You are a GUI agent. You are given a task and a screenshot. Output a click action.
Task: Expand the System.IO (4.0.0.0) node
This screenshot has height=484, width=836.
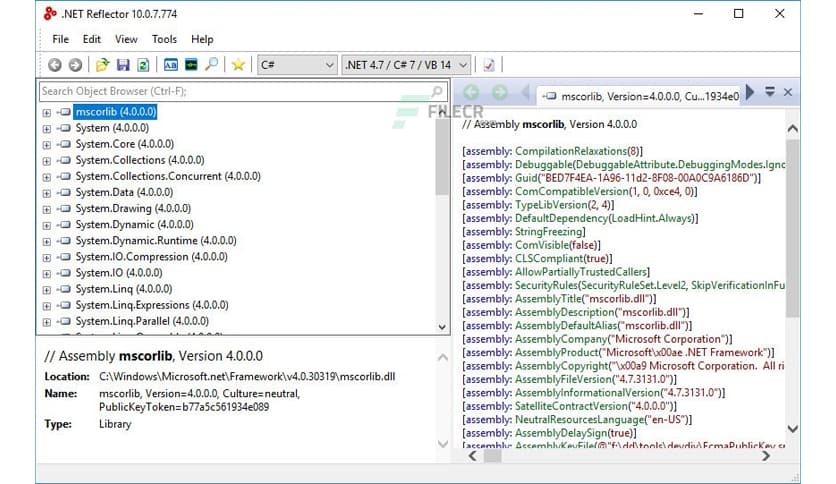(x=47, y=273)
